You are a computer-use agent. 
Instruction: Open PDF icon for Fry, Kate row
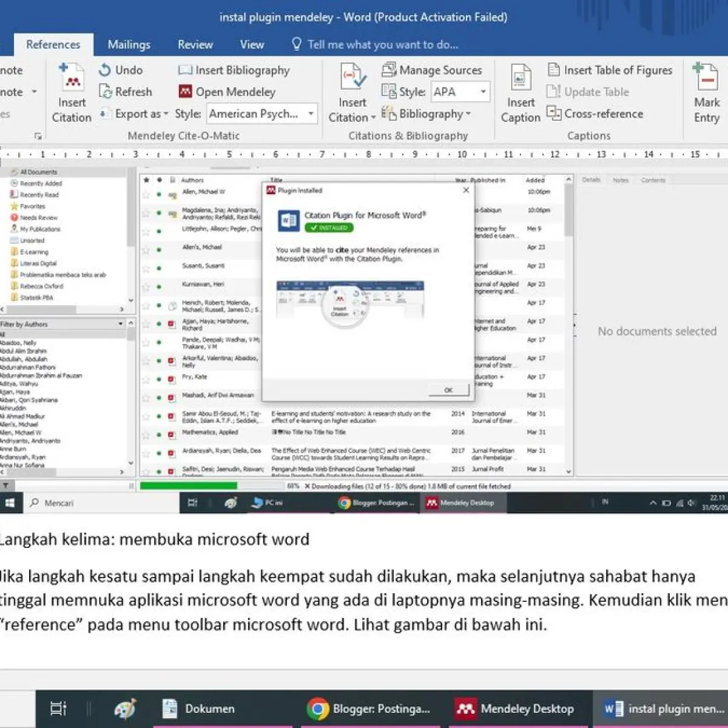click(x=172, y=379)
